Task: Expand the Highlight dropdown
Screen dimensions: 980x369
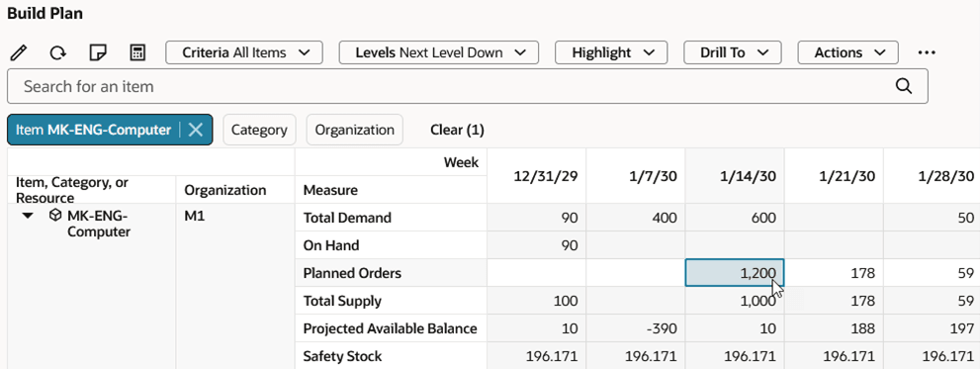Action: pos(611,52)
